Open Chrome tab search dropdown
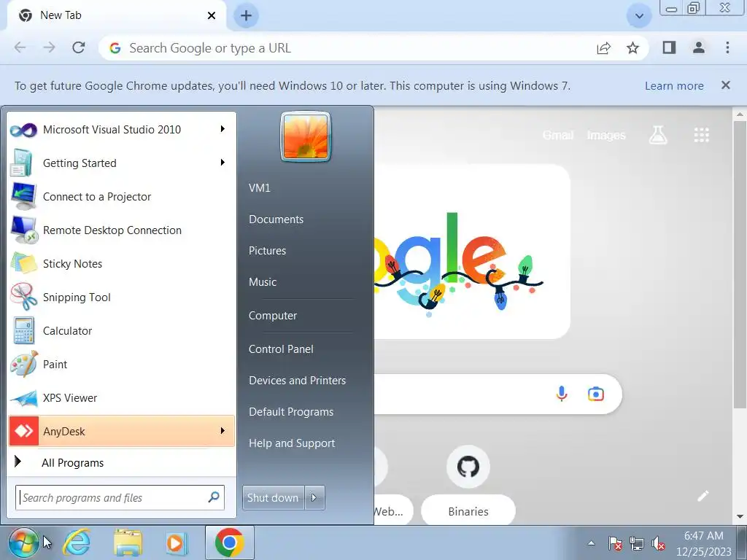The image size is (747, 560). click(x=639, y=16)
